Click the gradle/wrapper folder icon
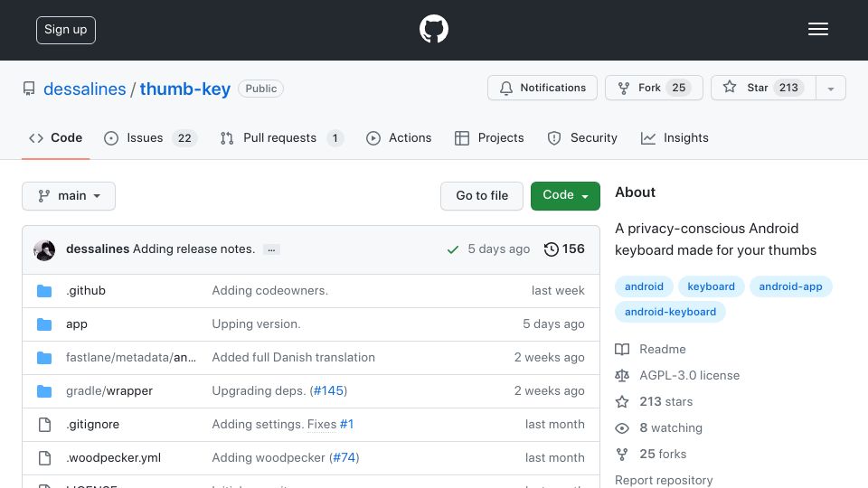868x488 pixels. 44,391
